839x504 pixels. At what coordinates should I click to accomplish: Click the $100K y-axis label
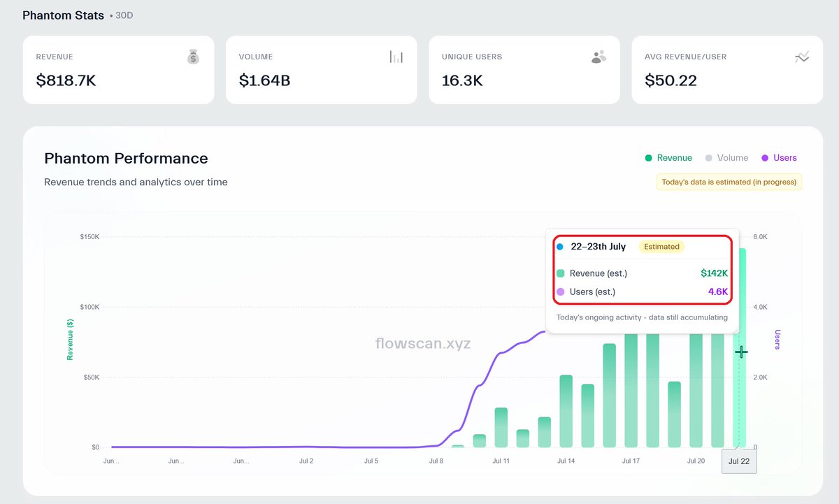pyautogui.click(x=89, y=307)
